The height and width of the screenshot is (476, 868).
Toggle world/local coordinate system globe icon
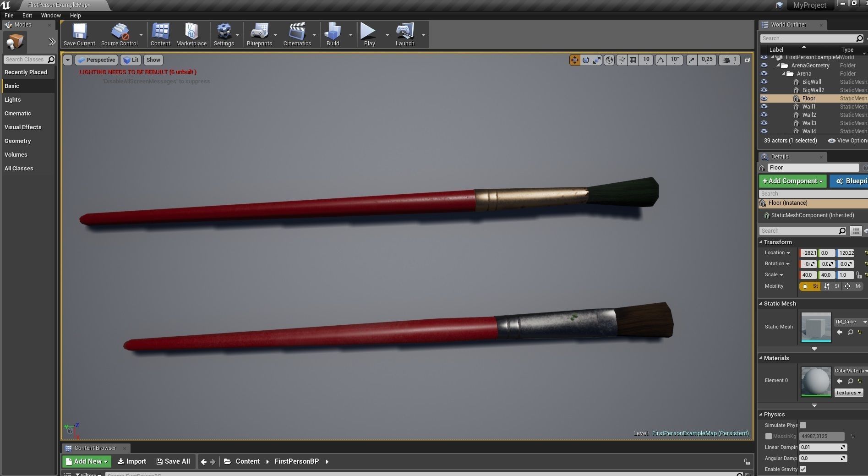609,60
